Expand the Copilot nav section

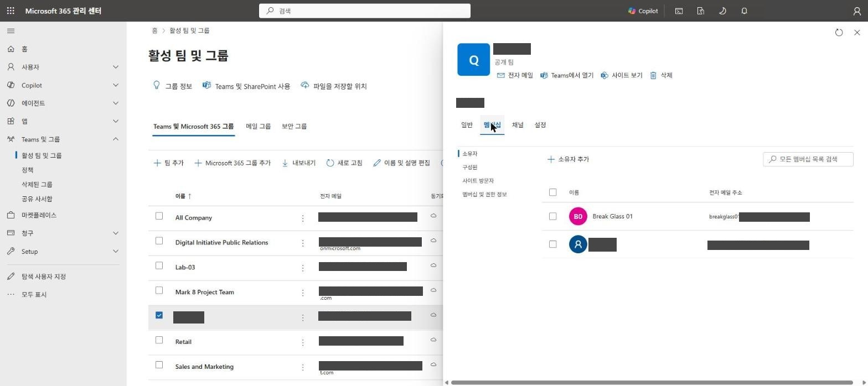click(x=116, y=85)
